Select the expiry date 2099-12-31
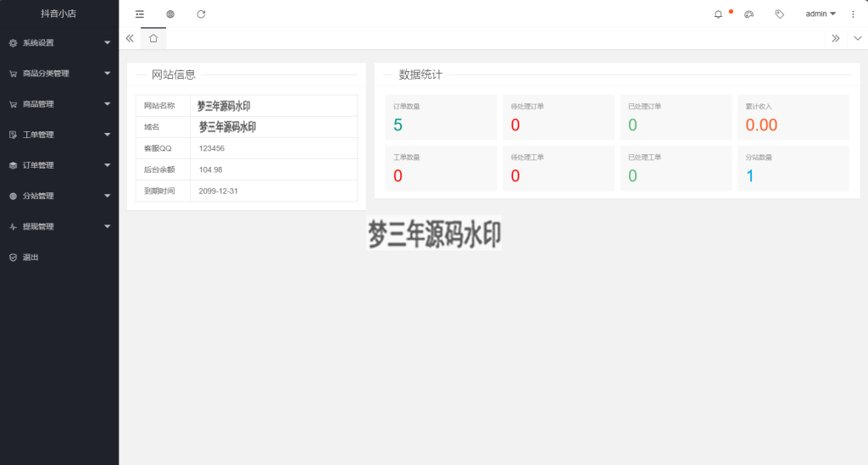This screenshot has height=465, width=868. tap(218, 191)
